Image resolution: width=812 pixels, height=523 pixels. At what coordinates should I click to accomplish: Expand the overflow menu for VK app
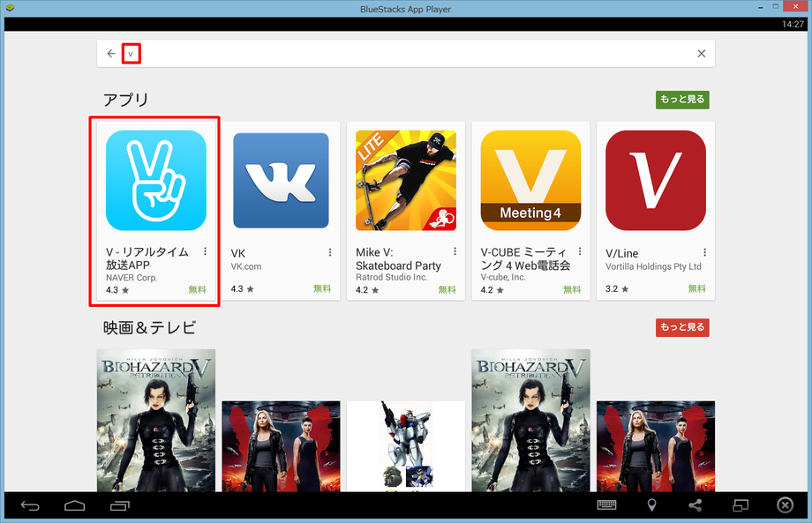tap(330, 252)
